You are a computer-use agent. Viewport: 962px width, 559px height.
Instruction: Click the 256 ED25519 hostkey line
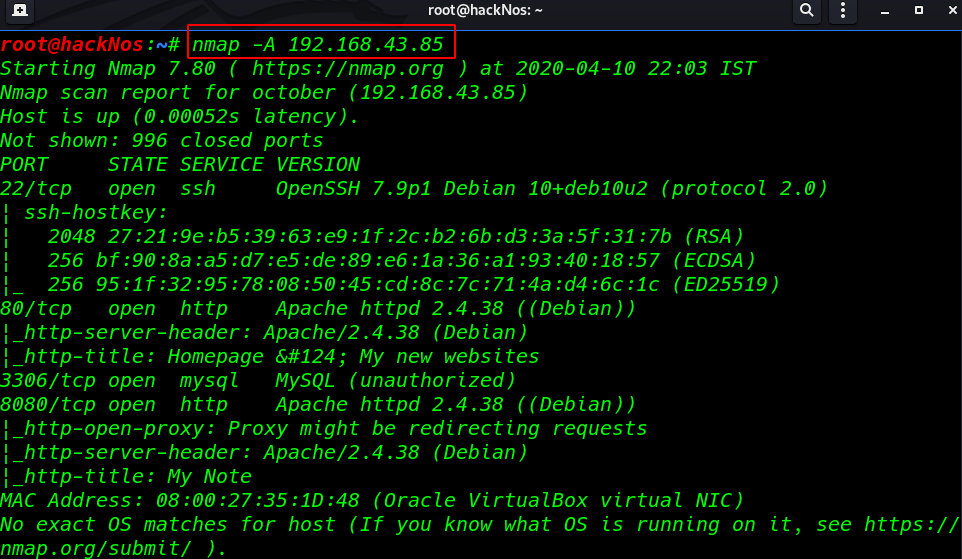pyautogui.click(x=390, y=284)
